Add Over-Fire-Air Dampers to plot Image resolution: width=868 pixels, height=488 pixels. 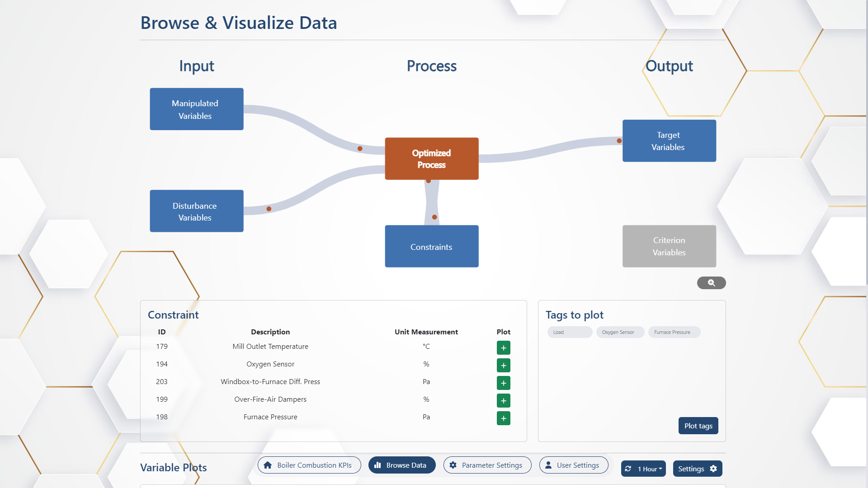503,400
